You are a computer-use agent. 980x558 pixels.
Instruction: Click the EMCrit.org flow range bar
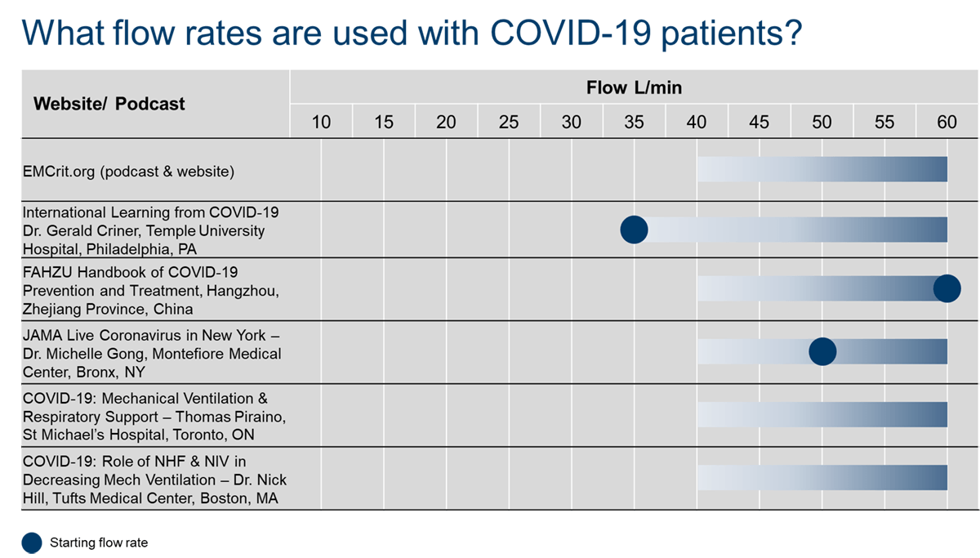(x=822, y=169)
